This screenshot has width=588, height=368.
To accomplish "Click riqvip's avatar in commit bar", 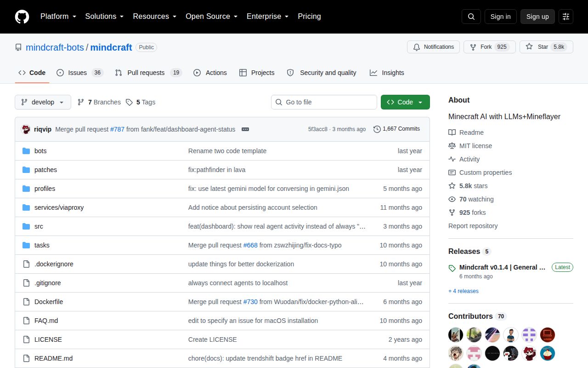I will [x=26, y=129].
